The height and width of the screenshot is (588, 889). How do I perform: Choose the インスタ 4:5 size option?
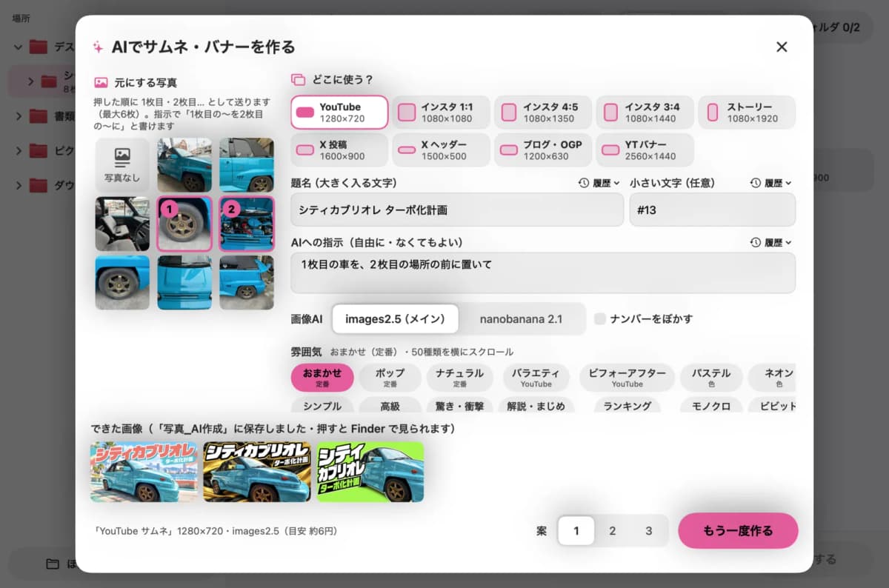pyautogui.click(x=543, y=113)
